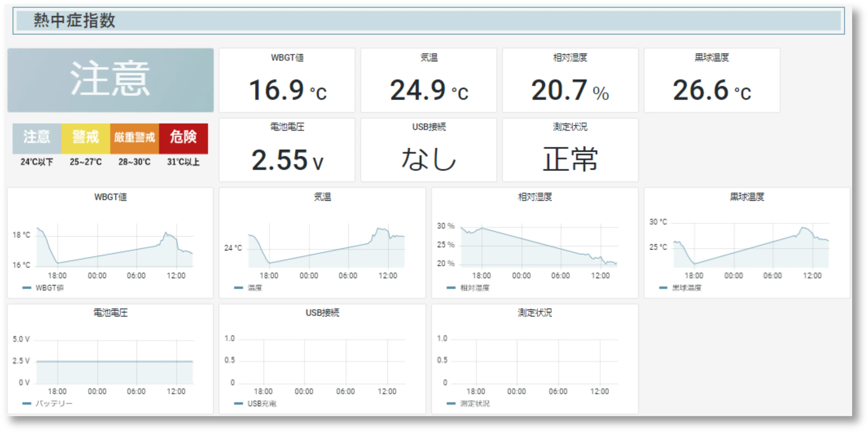Click inside the WBGT値 line chart

click(114, 245)
